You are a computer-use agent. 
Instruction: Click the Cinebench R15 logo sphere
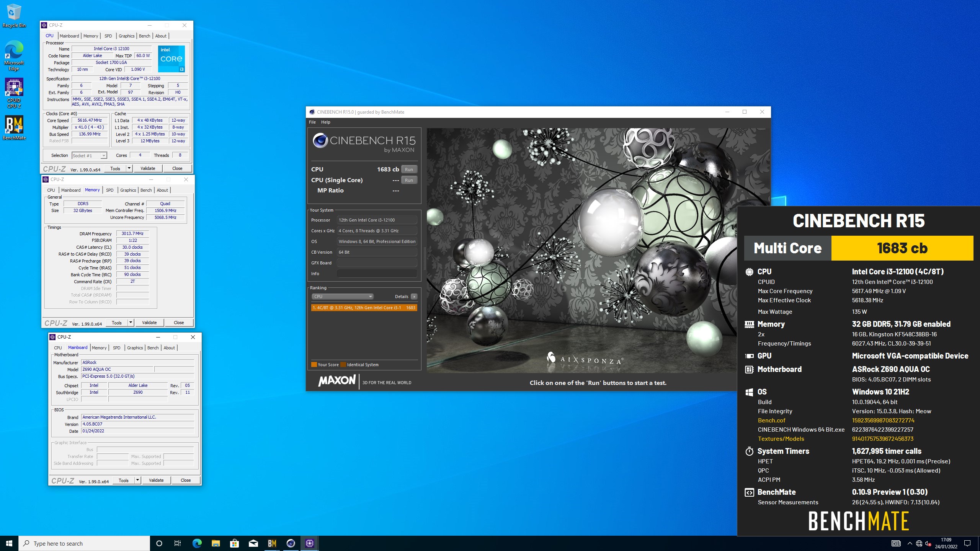pos(320,140)
